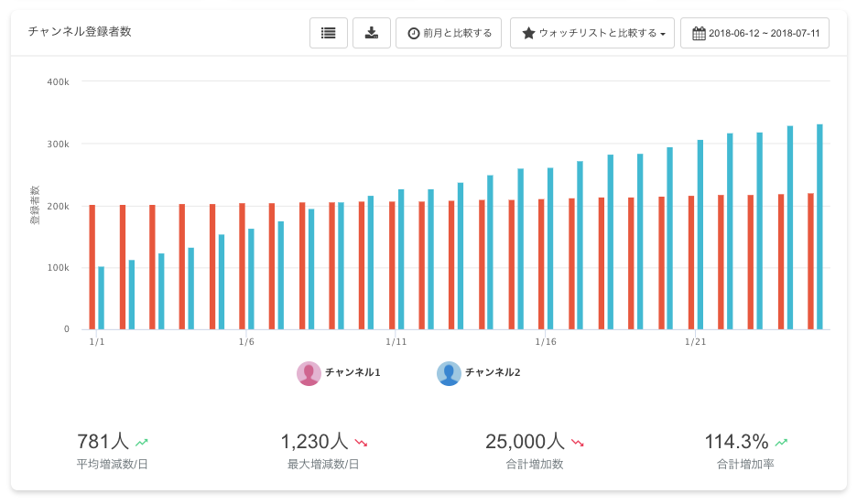Screen dimensions: 857x504
Task: Click the calendar icon in date range
Action: (699, 33)
